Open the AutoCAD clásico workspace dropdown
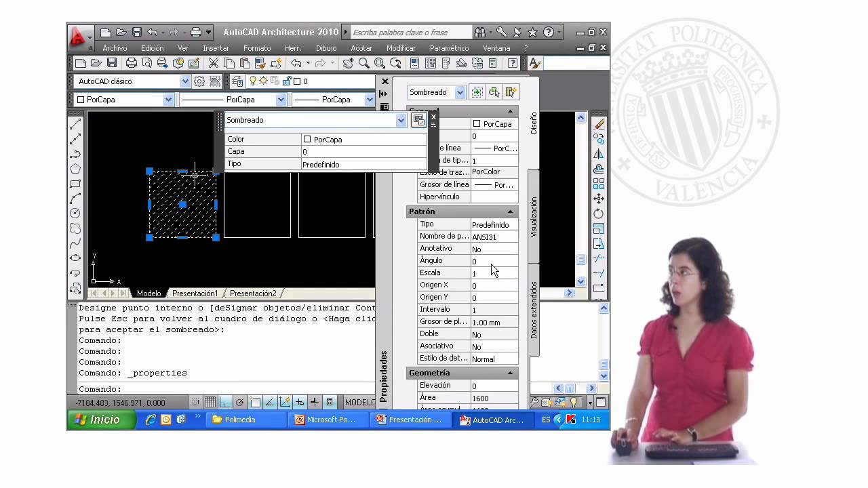 pos(185,81)
